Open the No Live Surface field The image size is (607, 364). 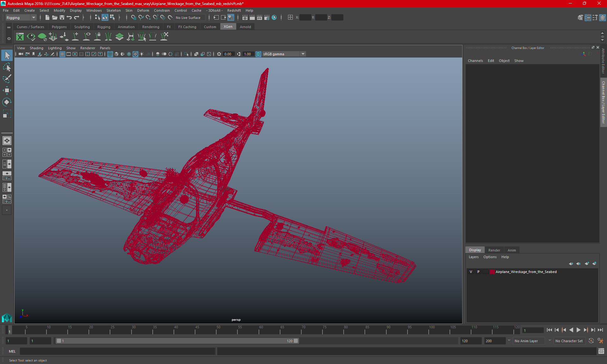coord(189,18)
